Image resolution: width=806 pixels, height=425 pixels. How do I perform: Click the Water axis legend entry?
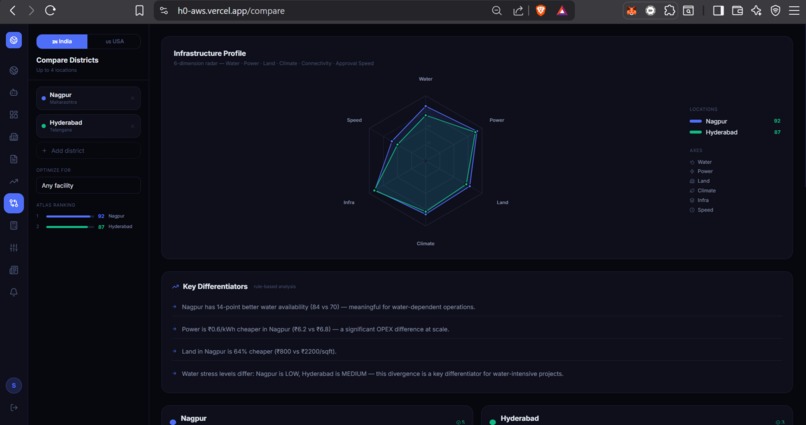coord(701,162)
